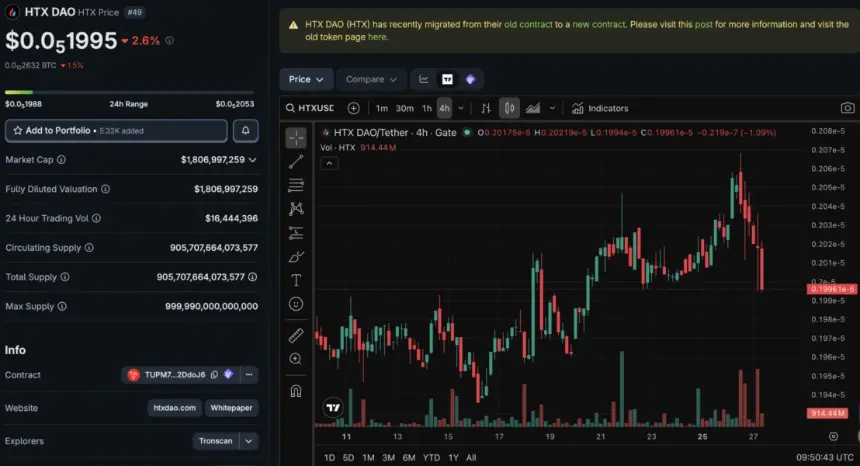Switch to the TradingView chart view
The height and width of the screenshot is (466, 860).
[x=448, y=79]
